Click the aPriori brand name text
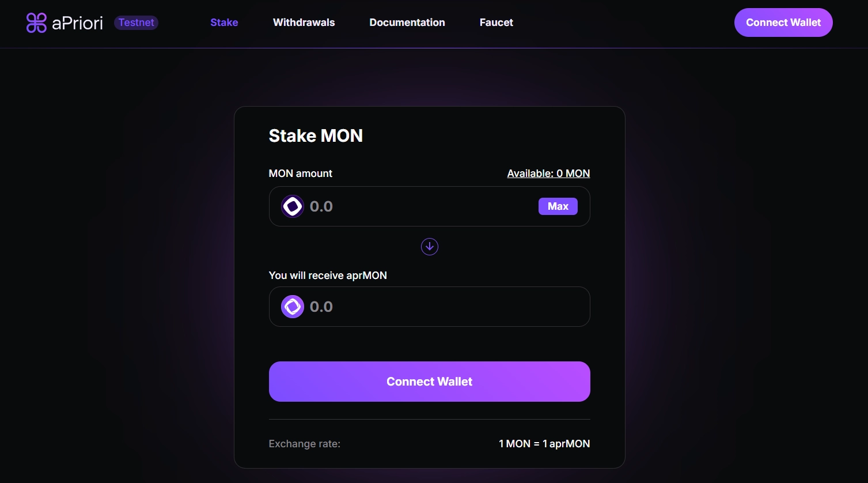 point(77,22)
